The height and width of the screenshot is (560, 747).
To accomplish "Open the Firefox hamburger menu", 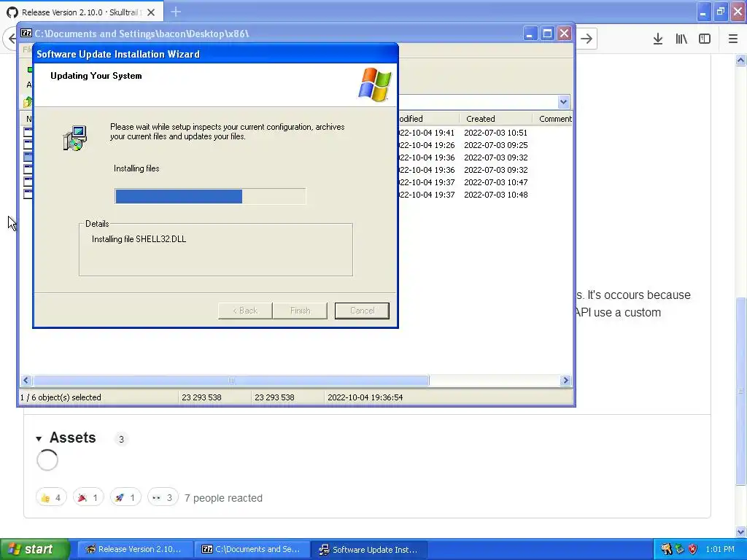I will point(732,39).
